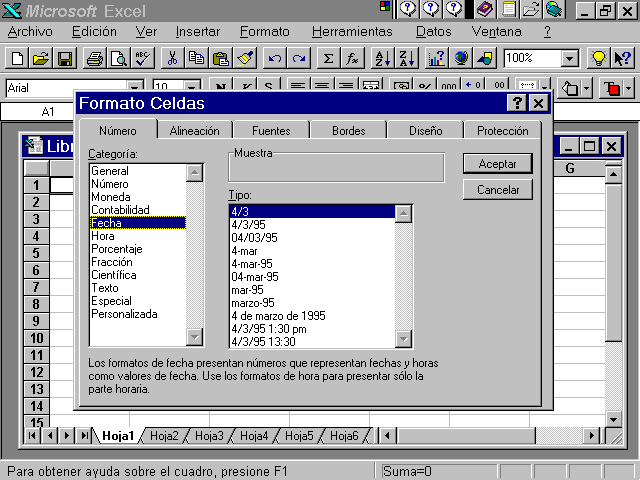This screenshot has height=480, width=640.
Task: Switch to the Bordes tab
Action: 349,131
